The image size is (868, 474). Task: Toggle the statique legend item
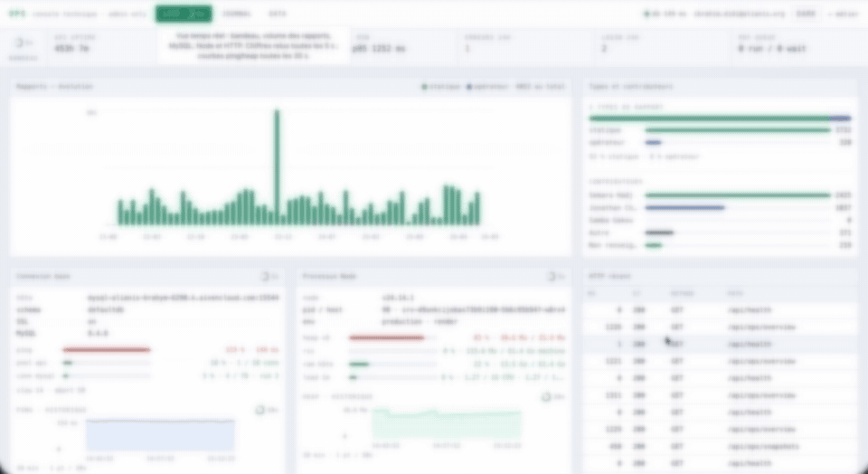tap(440, 86)
